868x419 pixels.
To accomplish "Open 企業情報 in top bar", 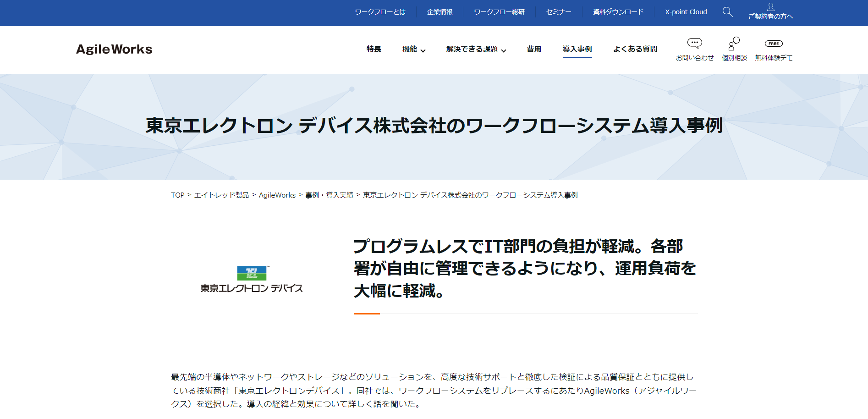I will [439, 12].
